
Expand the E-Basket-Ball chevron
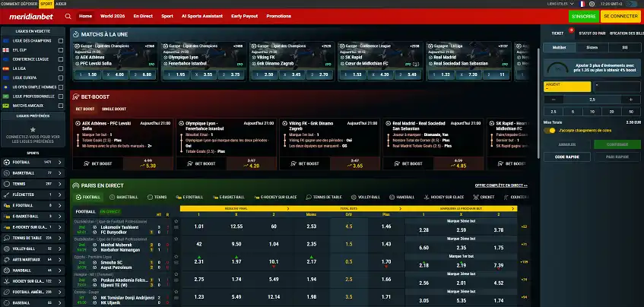(59, 217)
